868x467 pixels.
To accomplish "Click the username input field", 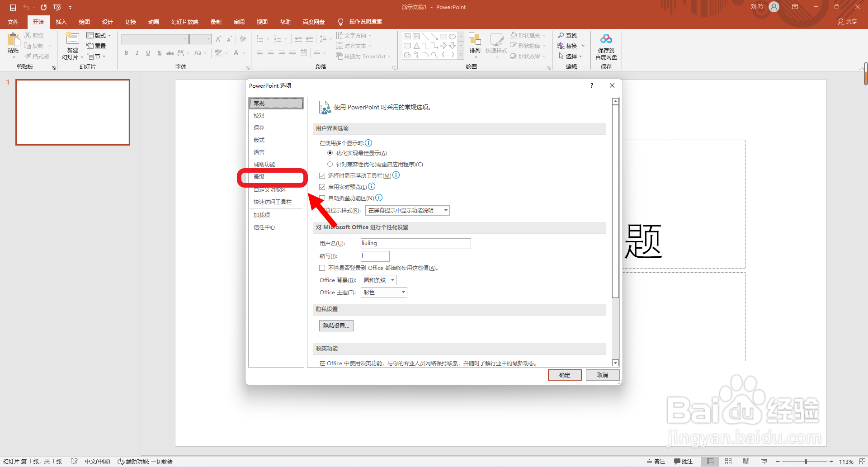I will click(415, 244).
